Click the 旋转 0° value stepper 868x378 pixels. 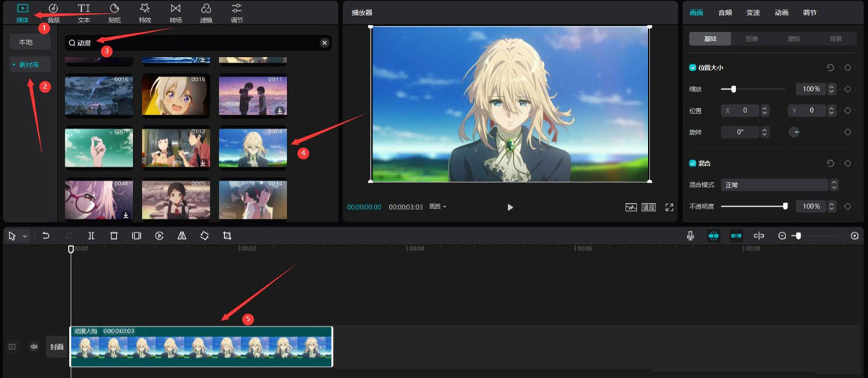click(765, 133)
